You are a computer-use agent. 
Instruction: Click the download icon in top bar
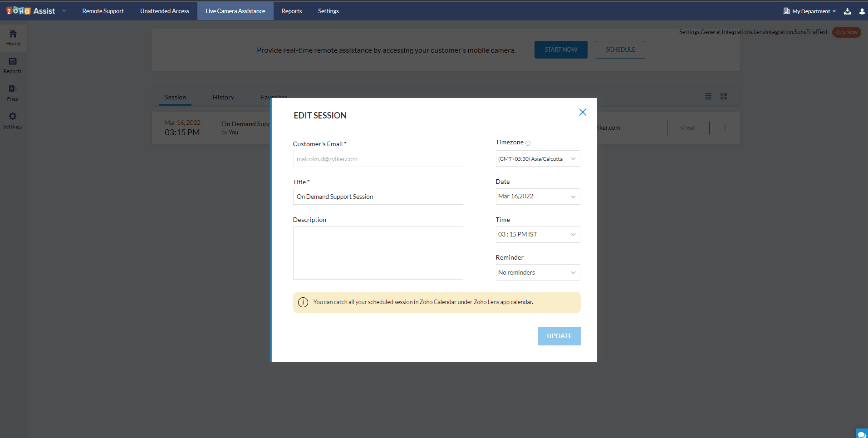pyautogui.click(x=847, y=11)
